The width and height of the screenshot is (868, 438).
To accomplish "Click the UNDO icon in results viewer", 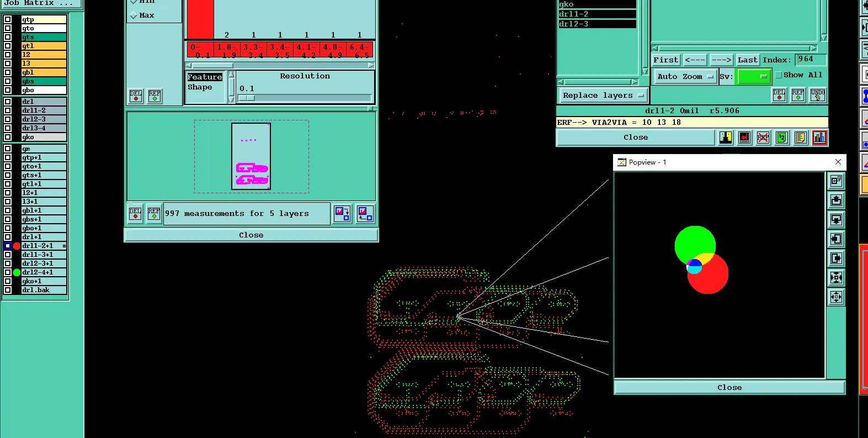I will [818, 95].
